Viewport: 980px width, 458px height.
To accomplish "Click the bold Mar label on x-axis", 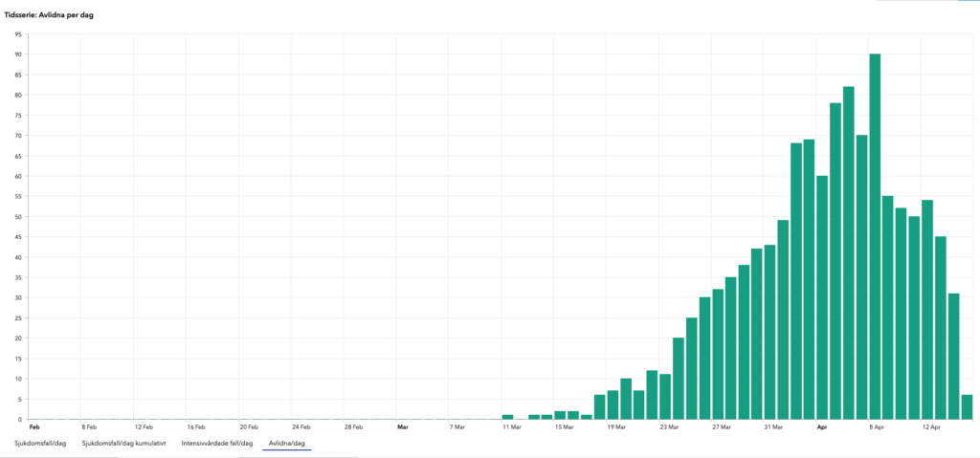I will click(x=403, y=426).
